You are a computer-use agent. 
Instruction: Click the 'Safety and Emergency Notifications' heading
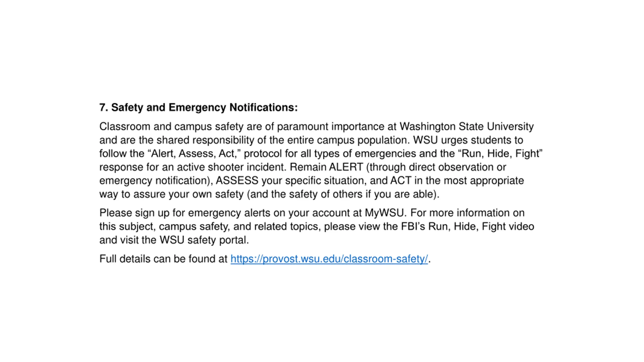click(205, 107)
